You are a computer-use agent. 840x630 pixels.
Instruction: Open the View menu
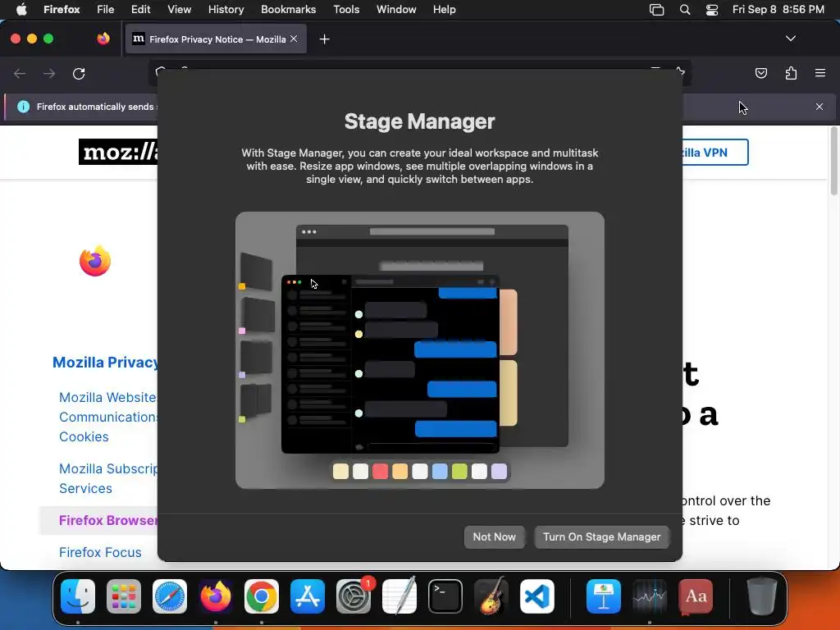pyautogui.click(x=179, y=9)
